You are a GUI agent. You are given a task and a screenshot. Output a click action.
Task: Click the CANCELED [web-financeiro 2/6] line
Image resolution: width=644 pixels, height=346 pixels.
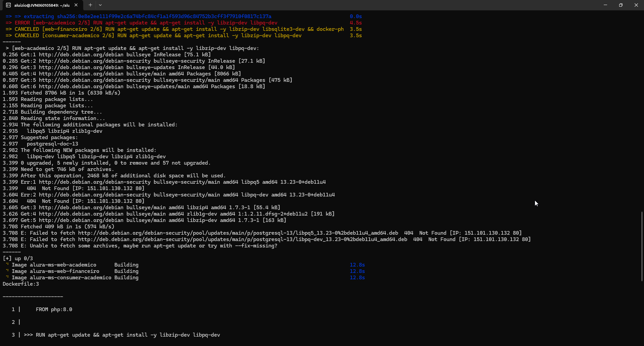[x=174, y=29]
